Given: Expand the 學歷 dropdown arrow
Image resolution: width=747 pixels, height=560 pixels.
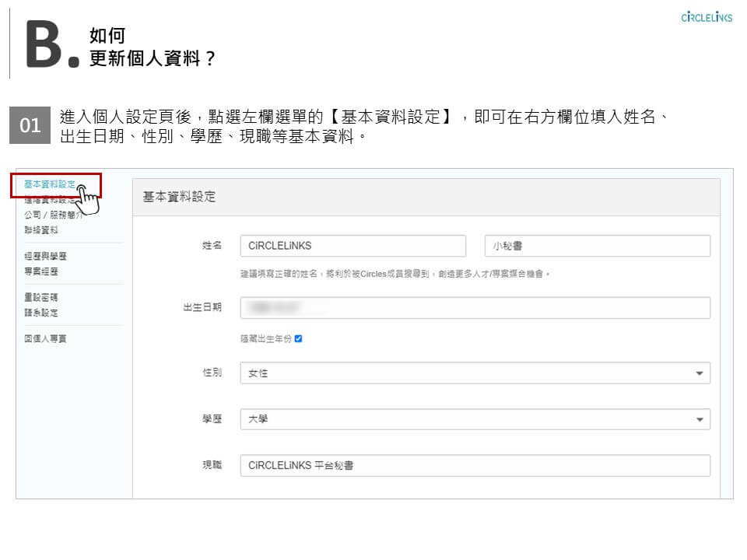Looking at the screenshot, I should click(698, 420).
